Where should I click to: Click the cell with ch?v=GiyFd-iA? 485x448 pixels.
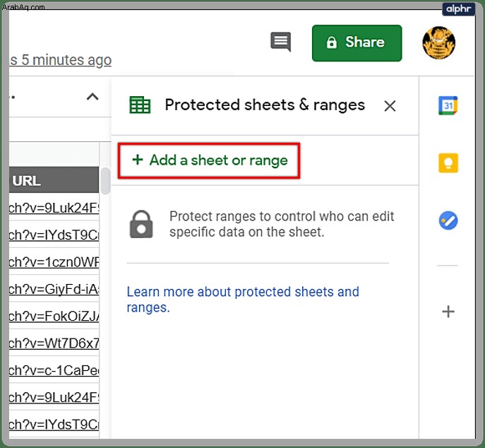(x=54, y=289)
